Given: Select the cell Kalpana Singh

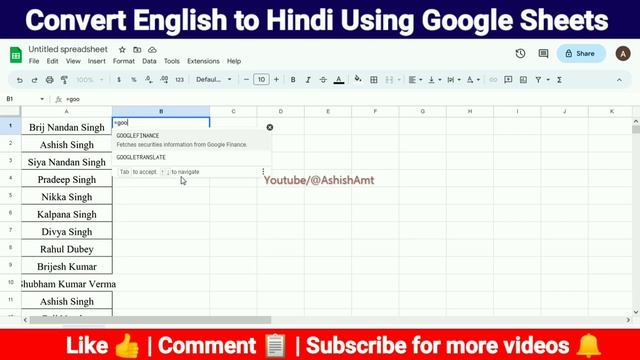Looking at the screenshot, I should click(67, 214).
